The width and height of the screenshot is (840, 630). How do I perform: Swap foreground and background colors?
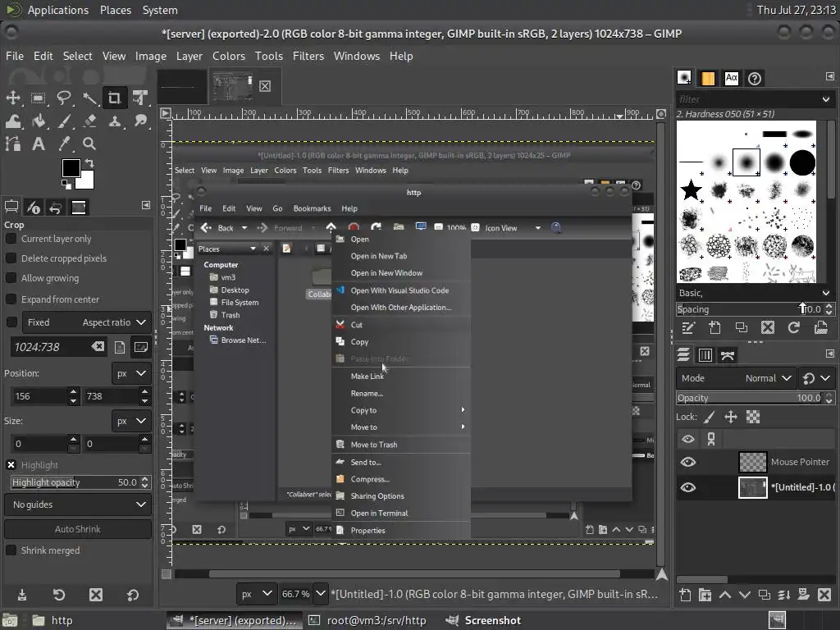pos(89,163)
